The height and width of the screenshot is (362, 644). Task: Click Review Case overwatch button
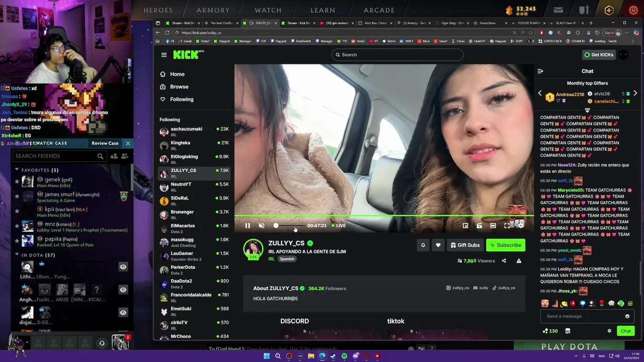click(x=105, y=143)
